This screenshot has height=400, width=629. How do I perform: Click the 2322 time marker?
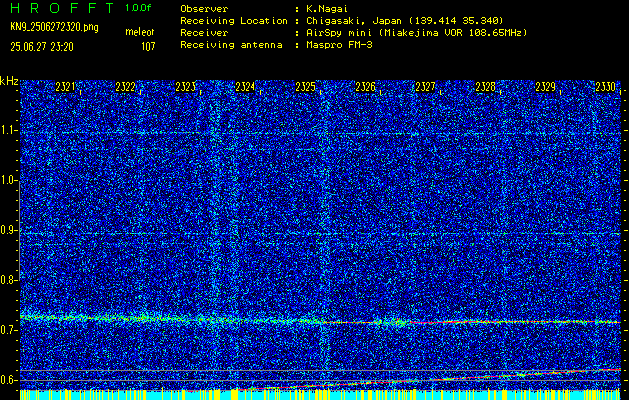125,87
